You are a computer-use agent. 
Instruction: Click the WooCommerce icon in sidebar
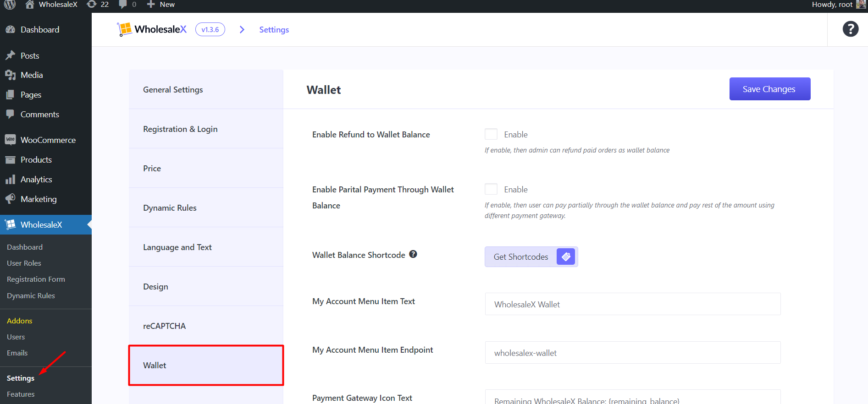point(11,140)
